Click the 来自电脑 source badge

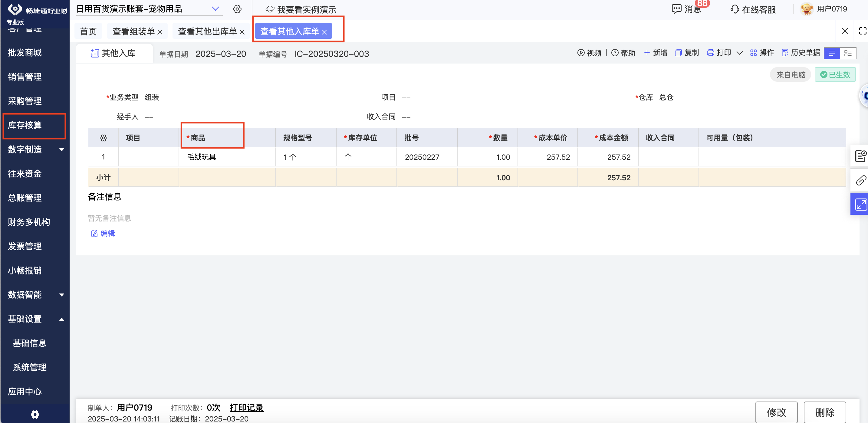pos(791,74)
